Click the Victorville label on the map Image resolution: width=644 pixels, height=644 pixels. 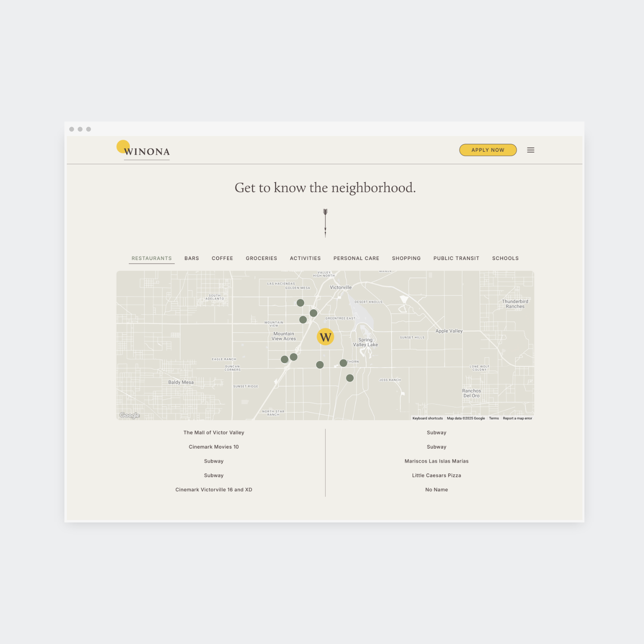(341, 287)
